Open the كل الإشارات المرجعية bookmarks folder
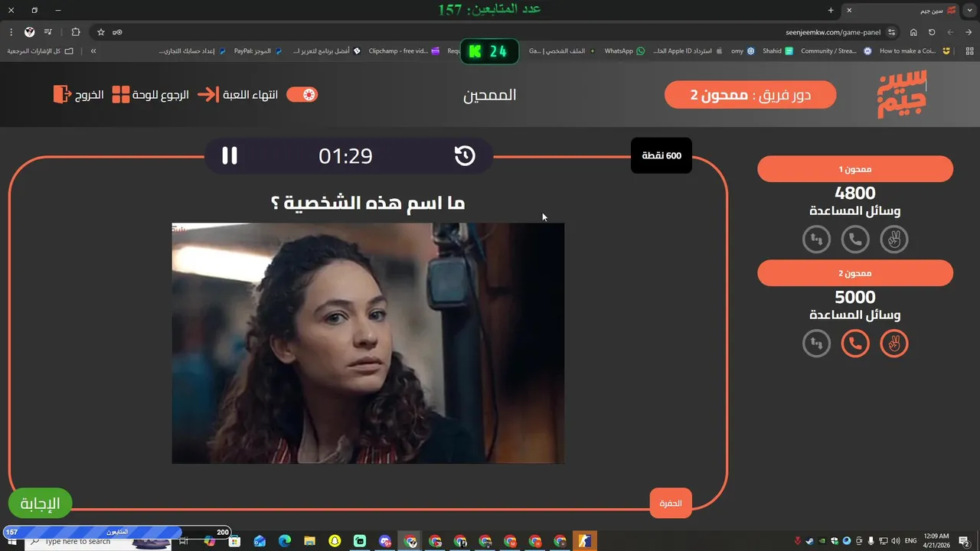This screenshot has width=980, height=551. (41, 51)
